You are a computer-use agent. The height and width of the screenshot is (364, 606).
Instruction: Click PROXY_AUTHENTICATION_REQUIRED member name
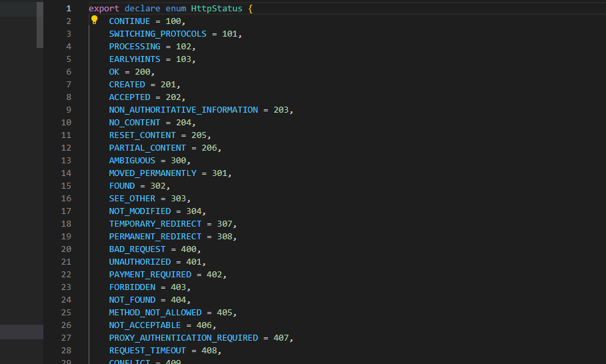click(x=183, y=338)
